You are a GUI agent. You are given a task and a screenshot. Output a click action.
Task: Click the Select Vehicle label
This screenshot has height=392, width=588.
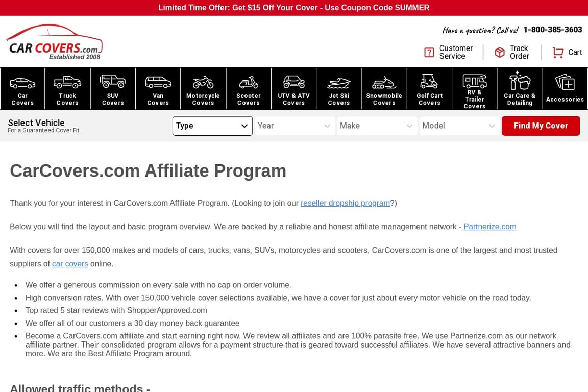point(36,122)
